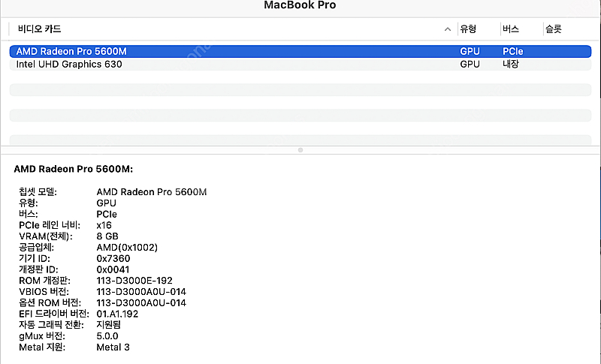The height and width of the screenshot is (364, 601).
Task: Click the 공급업체: label
Action: 36,248
